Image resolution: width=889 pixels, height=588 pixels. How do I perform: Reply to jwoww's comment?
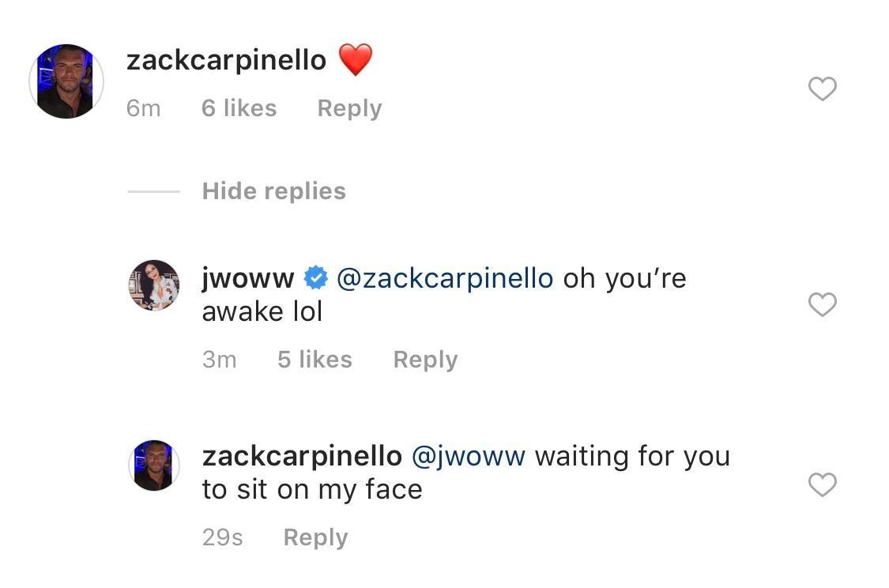tap(425, 360)
